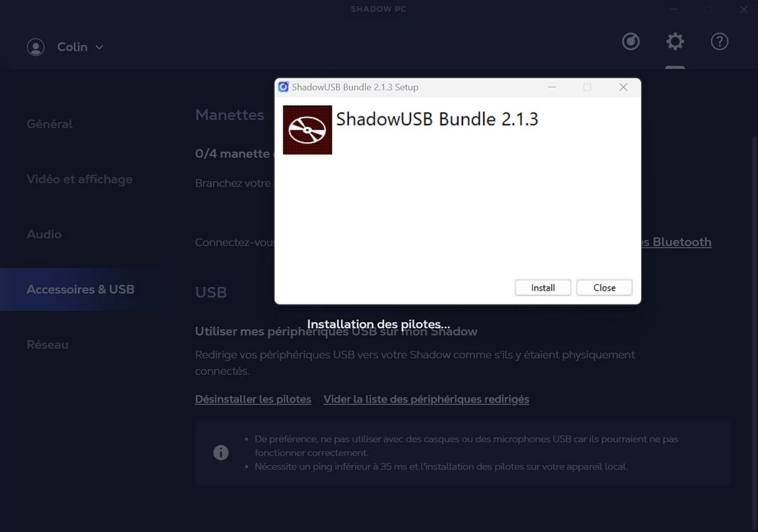Click the Shadow PC window title text
This screenshot has width=758, height=532.
[379, 9]
